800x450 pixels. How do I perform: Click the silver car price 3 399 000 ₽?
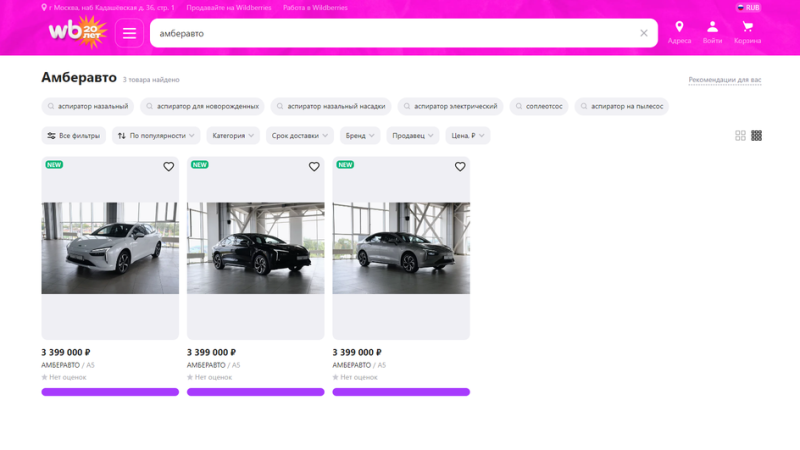tap(357, 353)
